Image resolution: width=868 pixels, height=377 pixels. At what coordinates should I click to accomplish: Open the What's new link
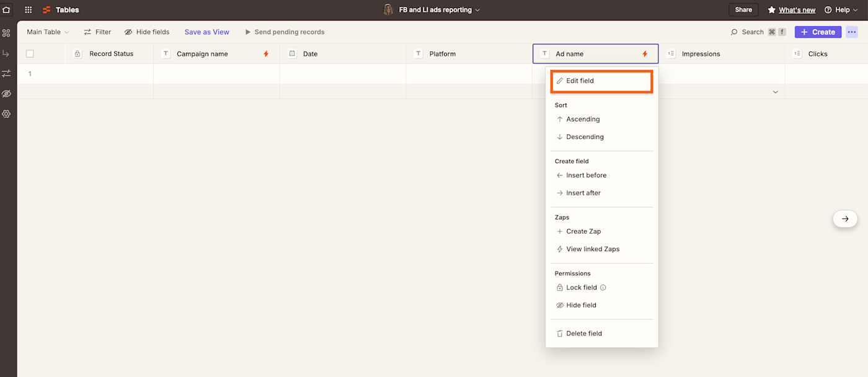tap(797, 10)
